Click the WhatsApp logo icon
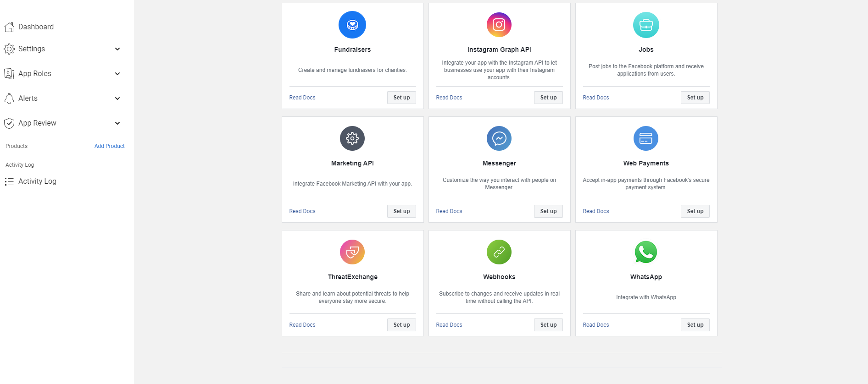 point(646,252)
